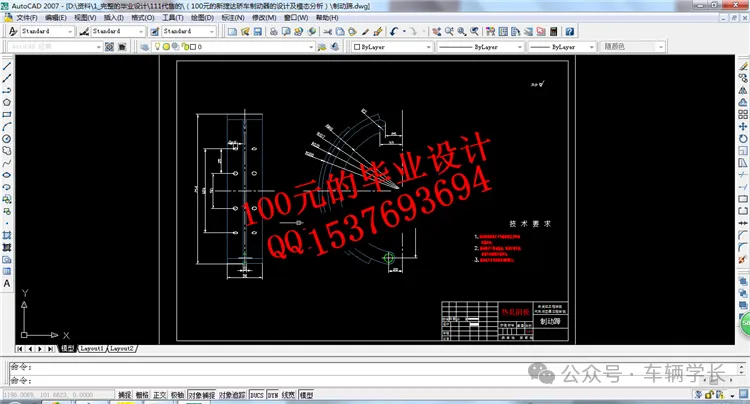The image size is (750, 404).
Task: Select the Polygon draw tool
Action: (x=7, y=102)
